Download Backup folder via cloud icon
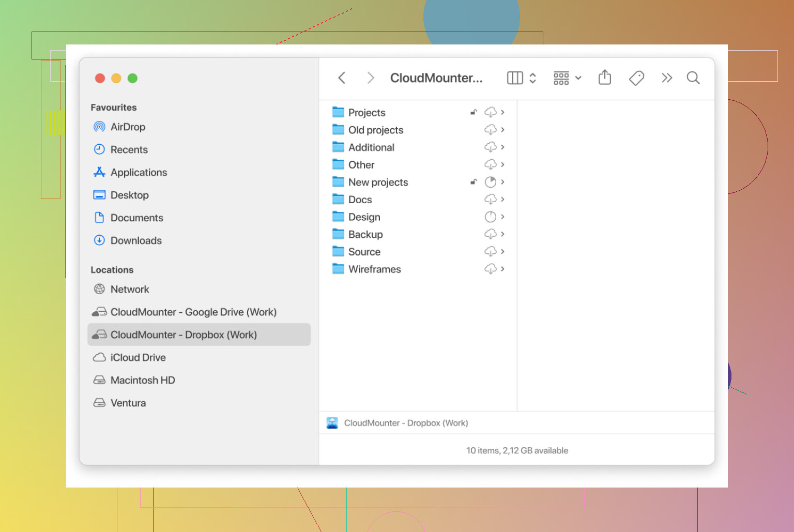The width and height of the screenshot is (794, 532). click(x=491, y=234)
